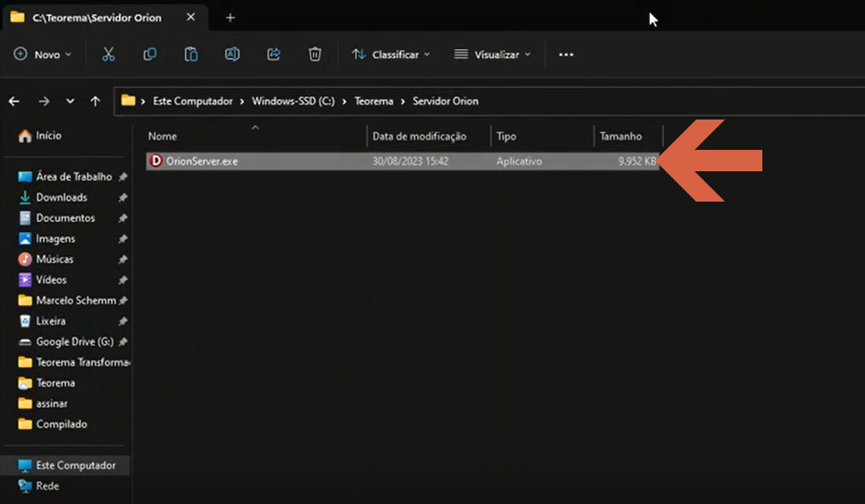The height and width of the screenshot is (504, 865).
Task: Open Imagens in sidebar
Action: click(47, 239)
